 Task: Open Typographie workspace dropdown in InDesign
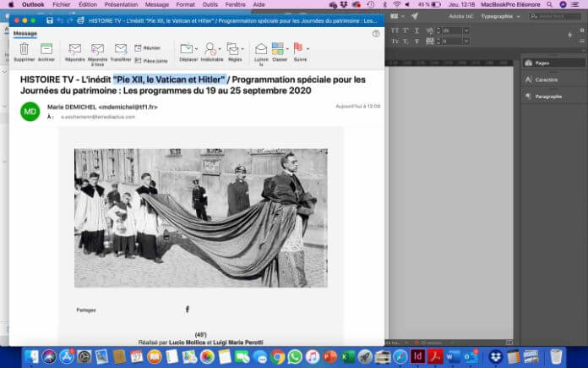501,16
